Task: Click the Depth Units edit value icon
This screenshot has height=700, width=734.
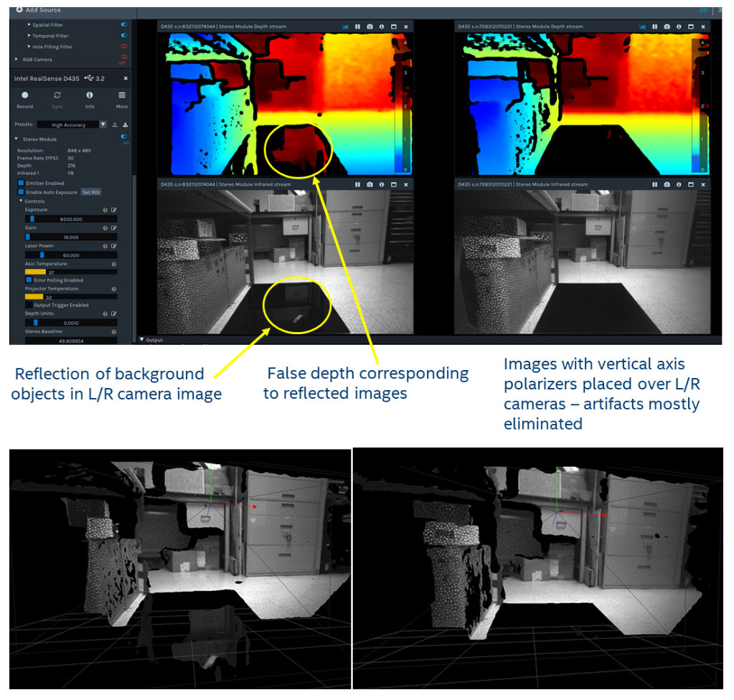Action: pyautogui.click(x=114, y=313)
